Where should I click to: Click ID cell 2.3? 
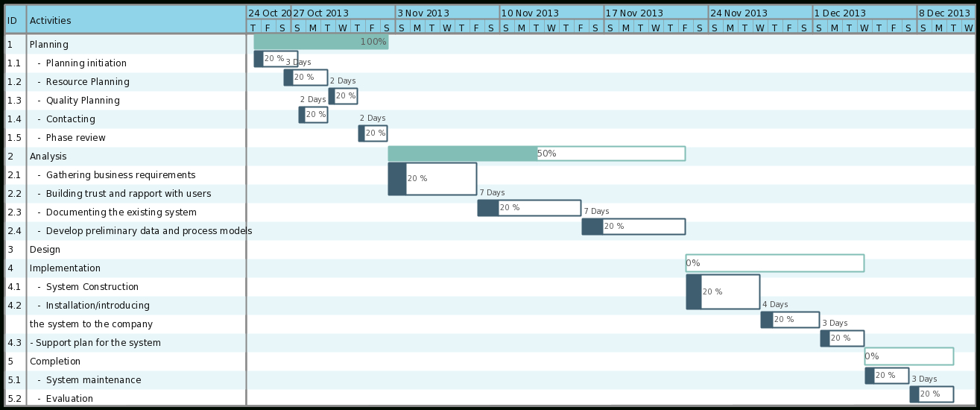[x=14, y=212]
